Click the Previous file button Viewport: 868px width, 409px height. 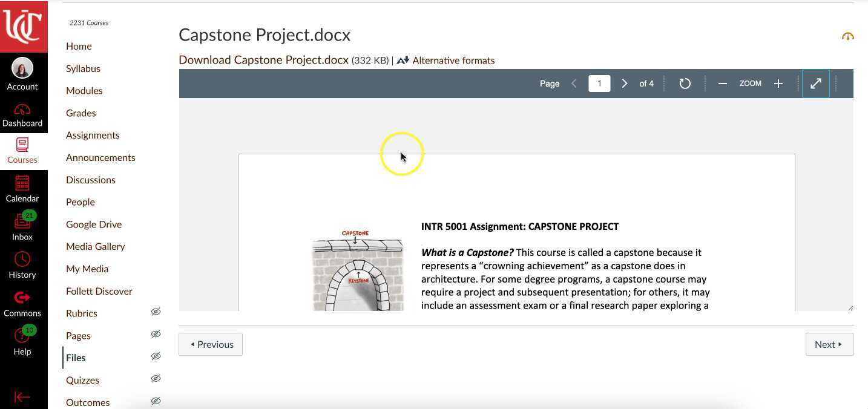(211, 344)
